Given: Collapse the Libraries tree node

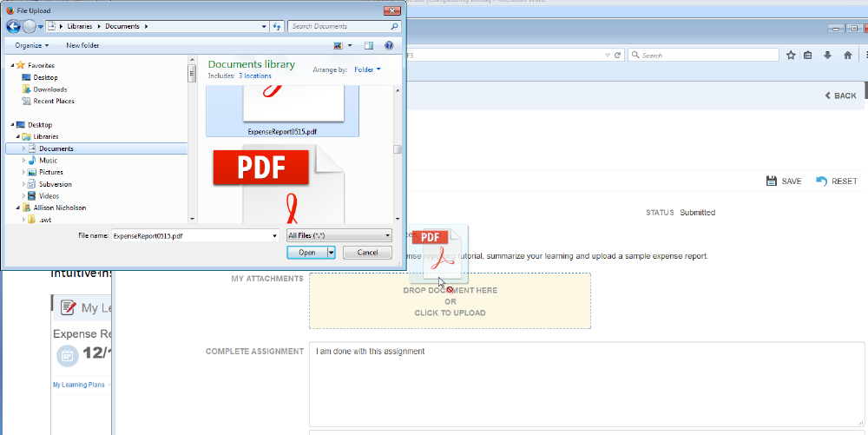Looking at the screenshot, I should [18, 136].
